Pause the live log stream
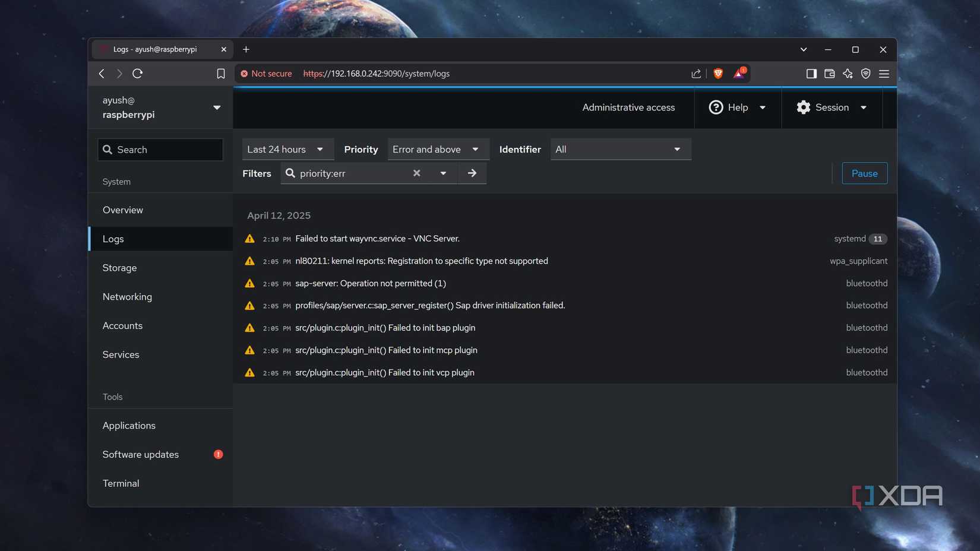 pyautogui.click(x=864, y=173)
